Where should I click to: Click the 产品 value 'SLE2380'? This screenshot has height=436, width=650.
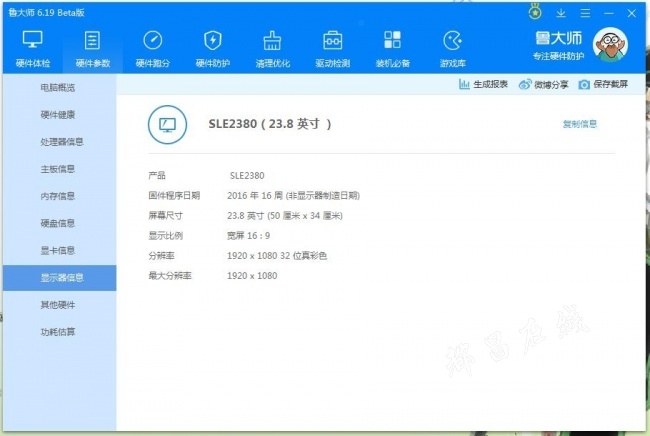247,176
